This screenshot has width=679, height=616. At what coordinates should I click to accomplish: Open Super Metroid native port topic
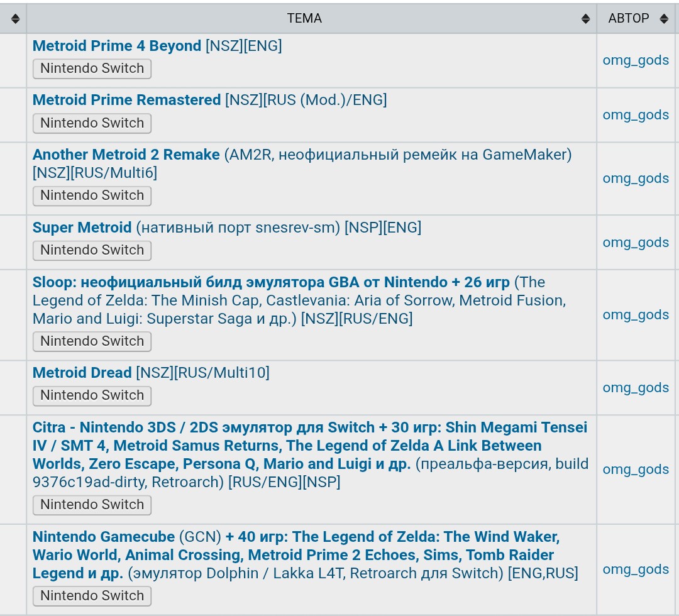point(82,228)
